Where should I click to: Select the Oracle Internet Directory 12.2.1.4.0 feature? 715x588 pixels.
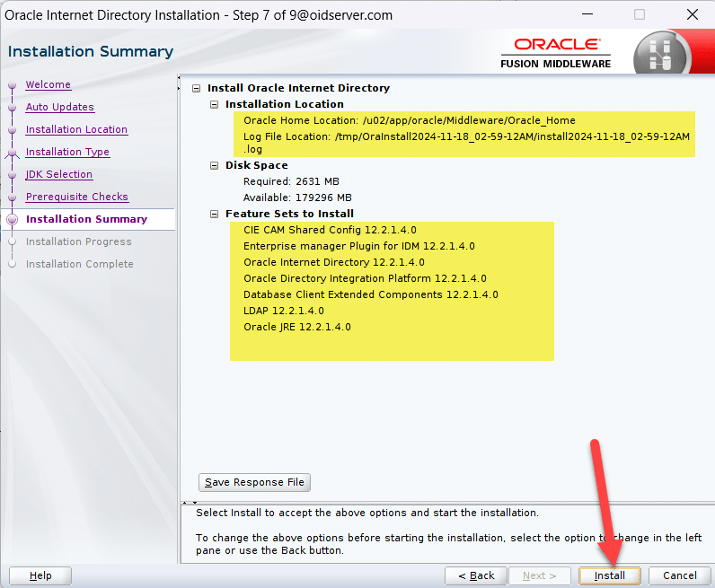331,262
